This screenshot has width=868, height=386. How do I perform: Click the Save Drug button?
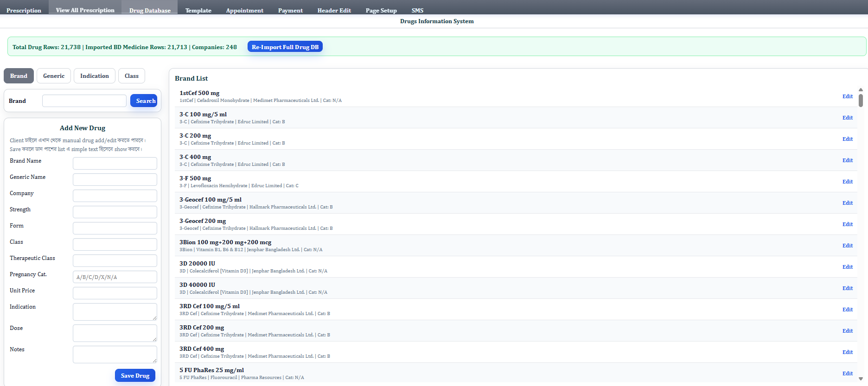(135, 375)
